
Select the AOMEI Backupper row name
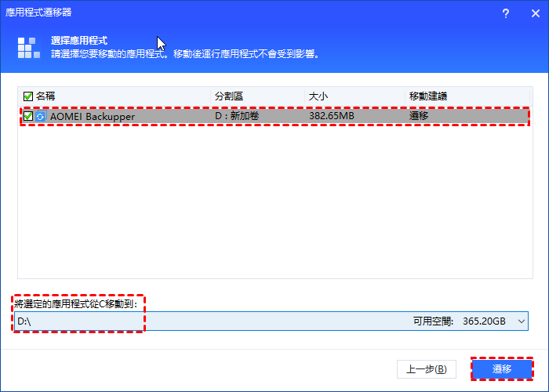[x=93, y=116]
